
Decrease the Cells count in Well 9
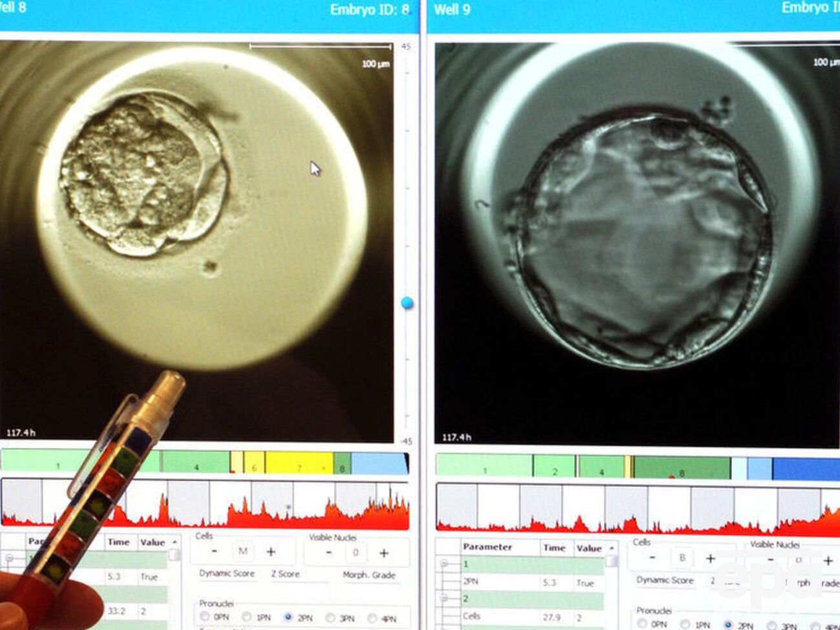[652, 558]
